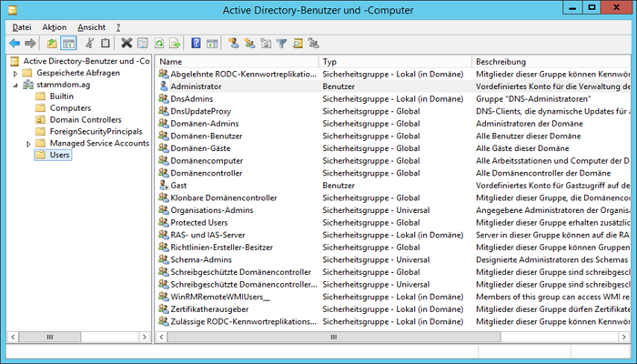Open the Ansicht menu
The width and height of the screenshot is (637, 364).
[x=91, y=27]
